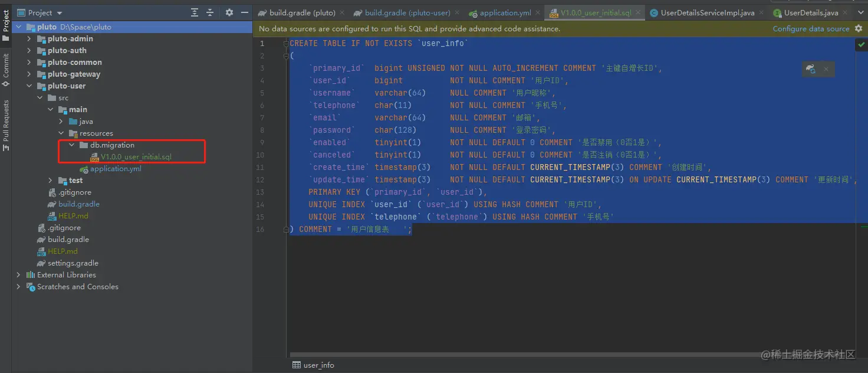
Task: Click the green inspection checkmark widget
Action: coord(862,44)
